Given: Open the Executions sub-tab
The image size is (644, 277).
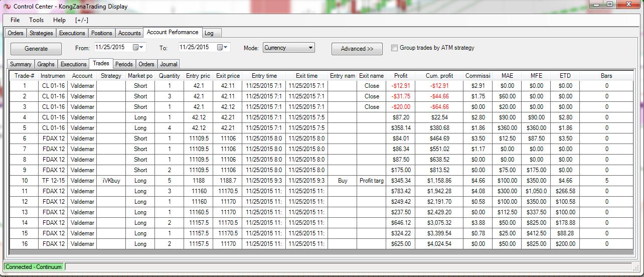Looking at the screenshot, I should [x=74, y=64].
